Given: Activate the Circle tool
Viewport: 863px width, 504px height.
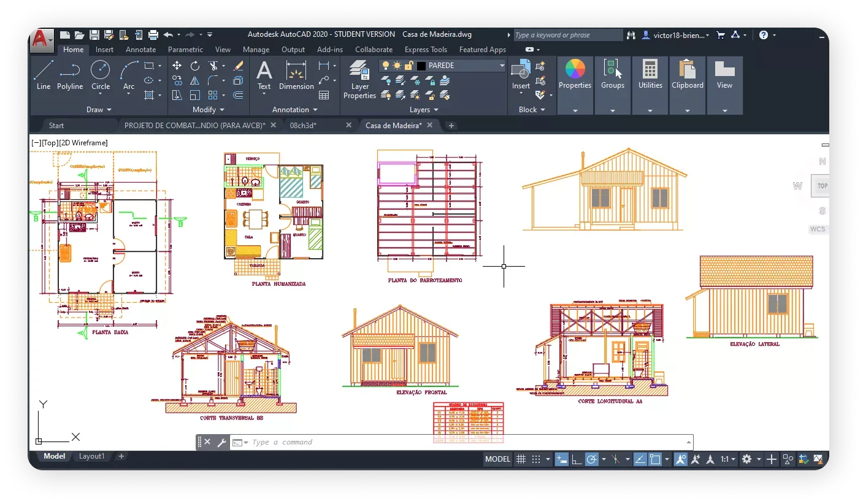Looking at the screenshot, I should [x=101, y=75].
